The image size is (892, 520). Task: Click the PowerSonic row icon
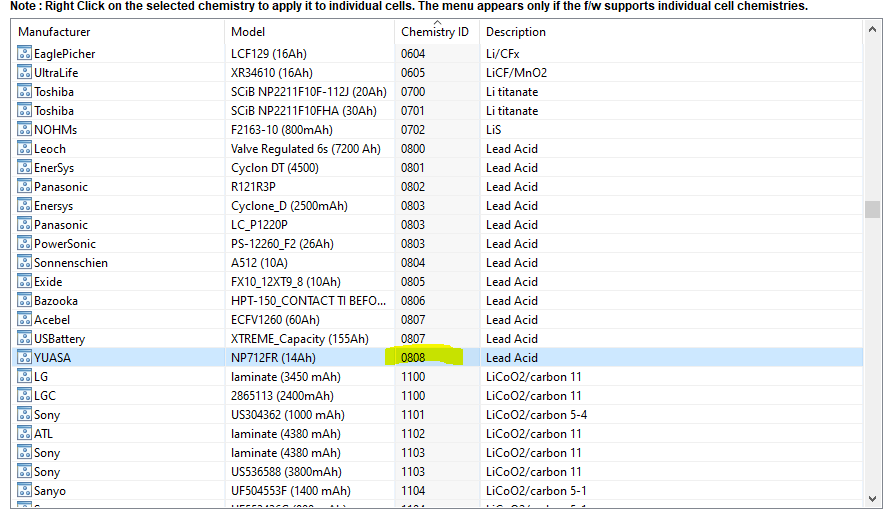(x=24, y=244)
